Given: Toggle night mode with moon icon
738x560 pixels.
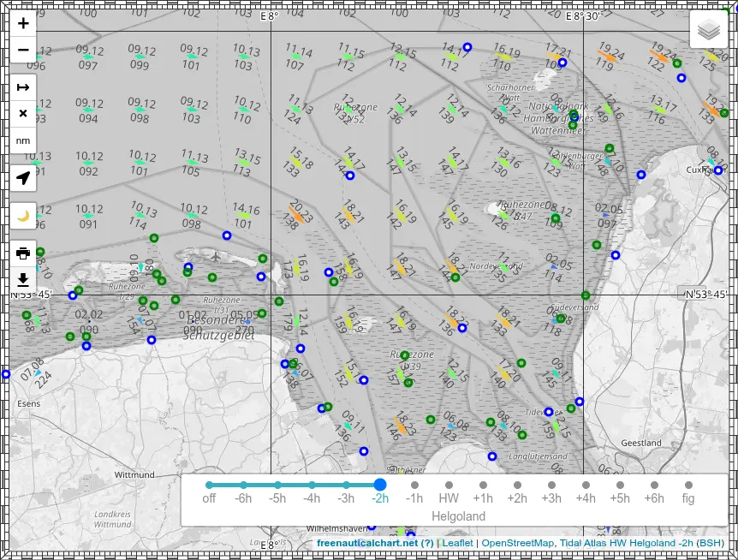Looking at the screenshot, I should tap(23, 216).
